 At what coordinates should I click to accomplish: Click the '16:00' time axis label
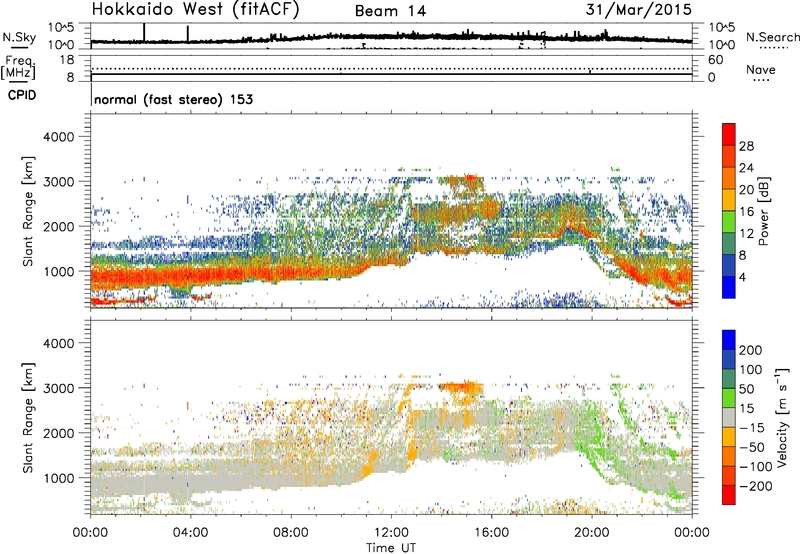[x=491, y=533]
